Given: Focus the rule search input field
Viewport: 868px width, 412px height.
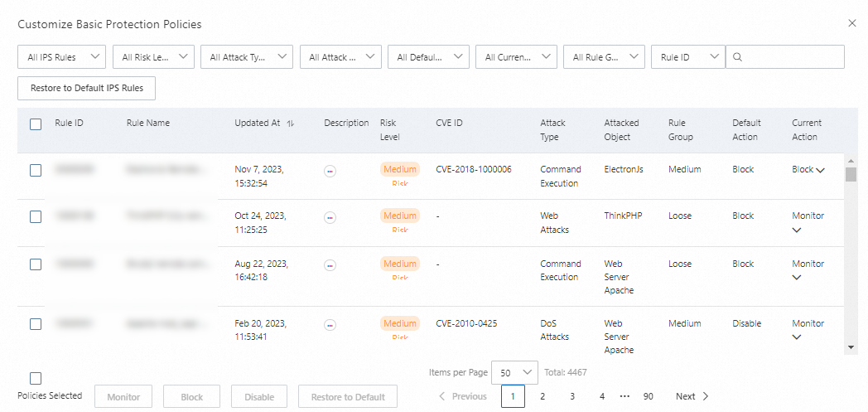Looking at the screenshot, I should point(791,57).
